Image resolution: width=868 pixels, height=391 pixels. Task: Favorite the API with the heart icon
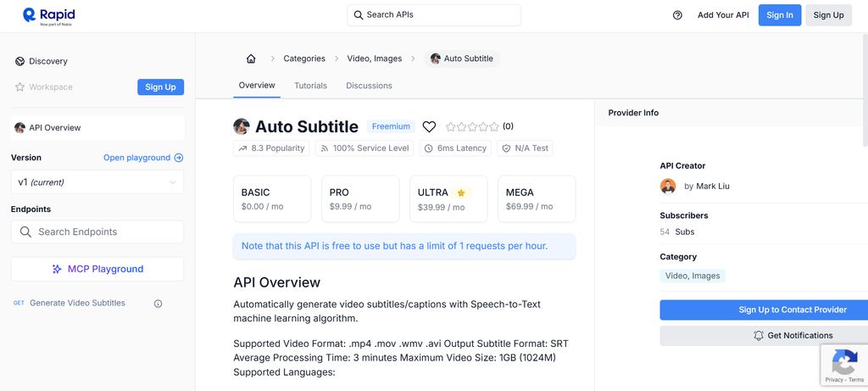(x=429, y=127)
